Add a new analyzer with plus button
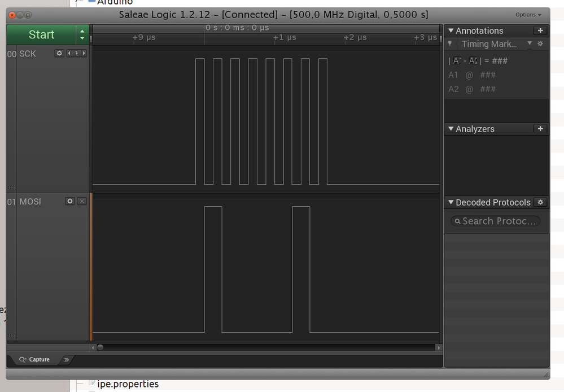Image resolution: width=564 pixels, height=392 pixels. 540,129
